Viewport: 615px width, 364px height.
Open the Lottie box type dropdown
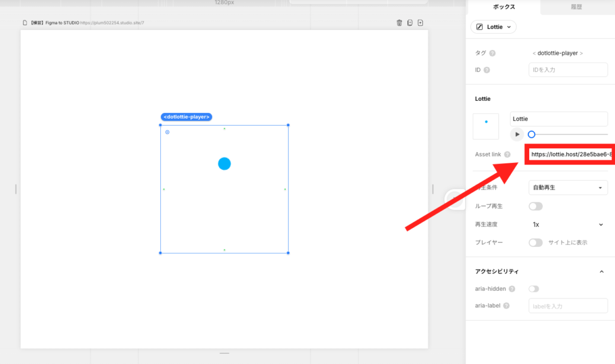[x=493, y=27]
